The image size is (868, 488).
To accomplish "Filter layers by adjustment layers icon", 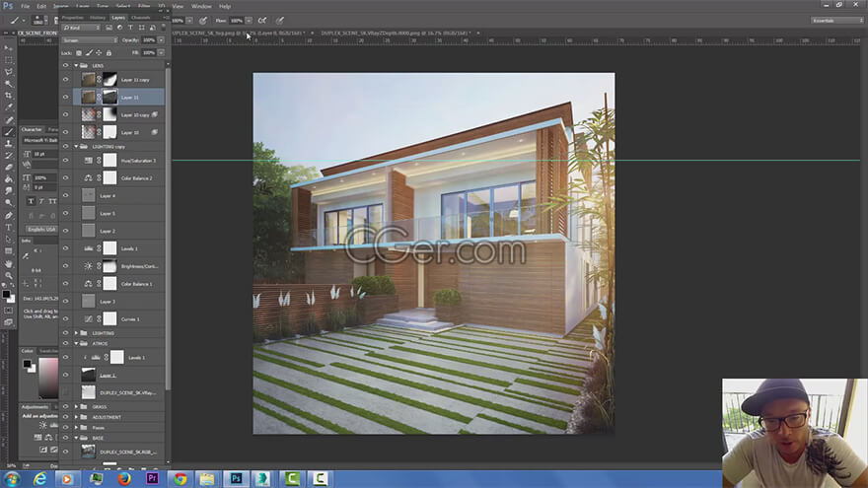I will click(119, 28).
